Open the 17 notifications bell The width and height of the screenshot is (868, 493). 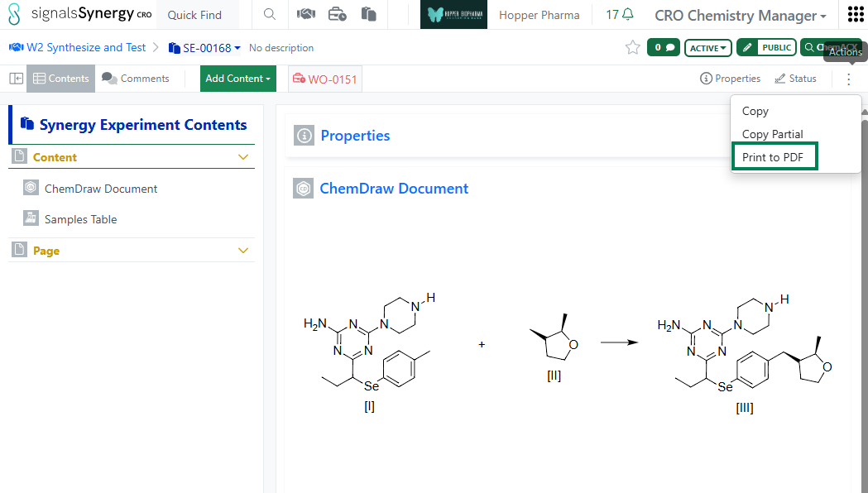coord(620,14)
